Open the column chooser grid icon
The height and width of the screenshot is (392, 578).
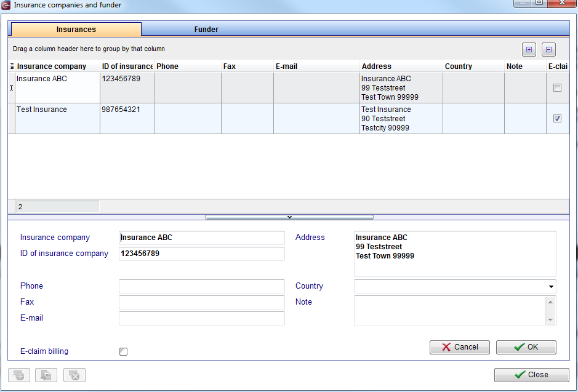[12, 66]
